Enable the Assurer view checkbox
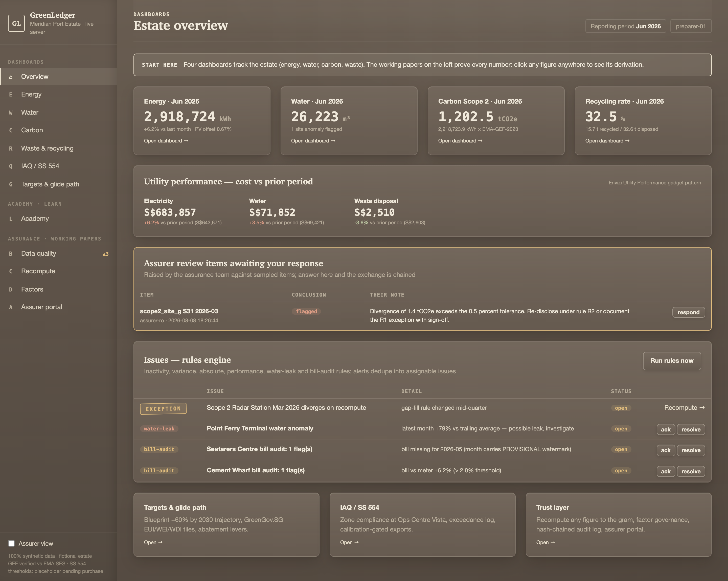Viewport: 728px width, 581px height. 11,543
